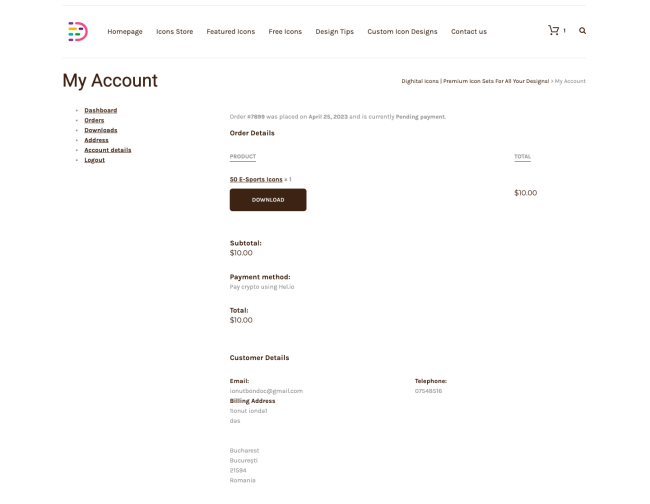The height and width of the screenshot is (504, 650).
Task: Open Dashboard in account sidebar
Action: click(x=100, y=110)
